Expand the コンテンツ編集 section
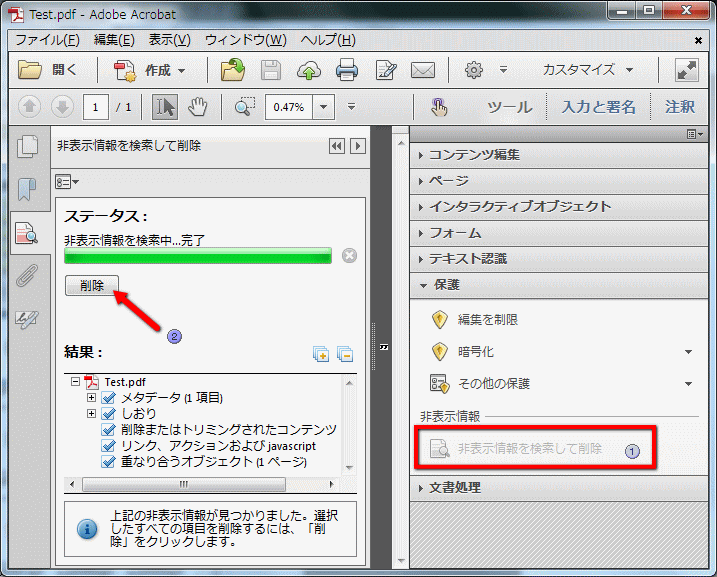717x577 pixels. pyautogui.click(x=559, y=155)
